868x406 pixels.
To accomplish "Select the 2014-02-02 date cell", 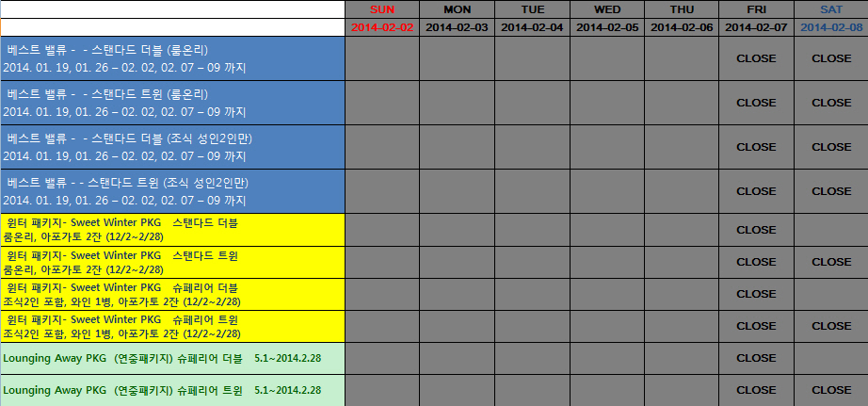I will click(x=382, y=27).
